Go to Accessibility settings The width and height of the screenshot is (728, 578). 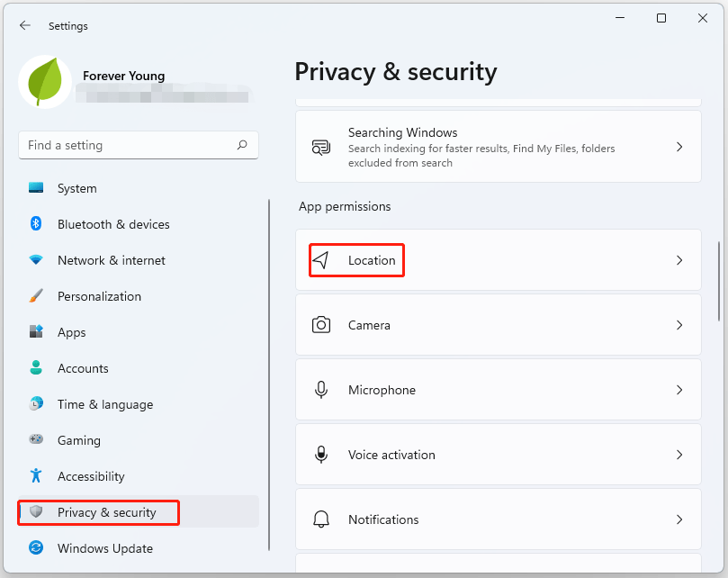139,476
